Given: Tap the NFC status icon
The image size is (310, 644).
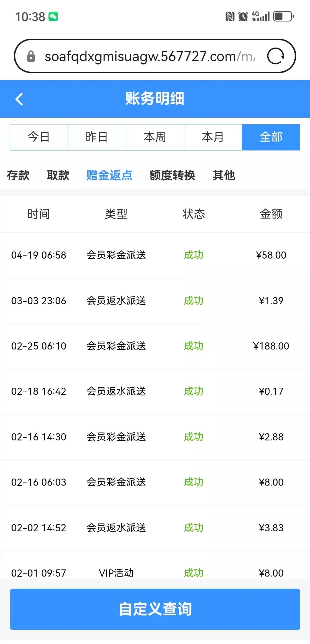Looking at the screenshot, I should [230, 17].
